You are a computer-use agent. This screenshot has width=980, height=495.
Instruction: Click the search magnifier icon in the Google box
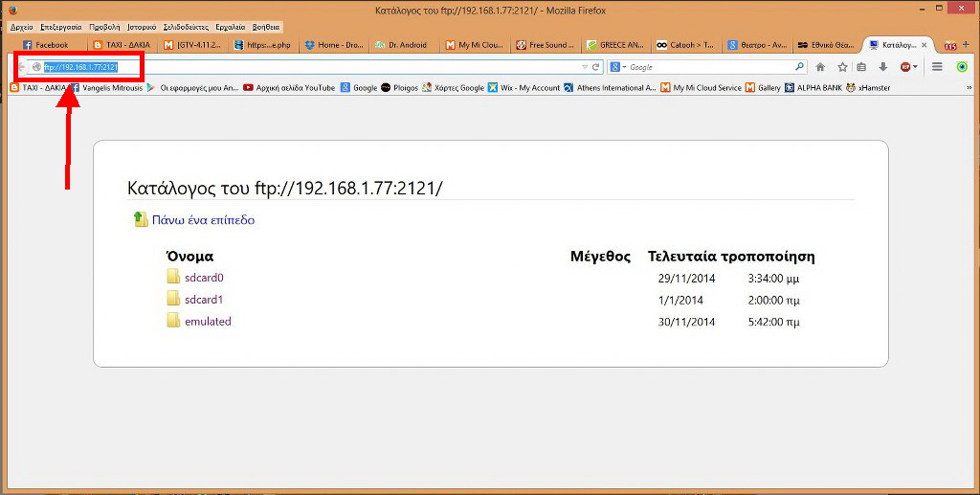pos(800,67)
